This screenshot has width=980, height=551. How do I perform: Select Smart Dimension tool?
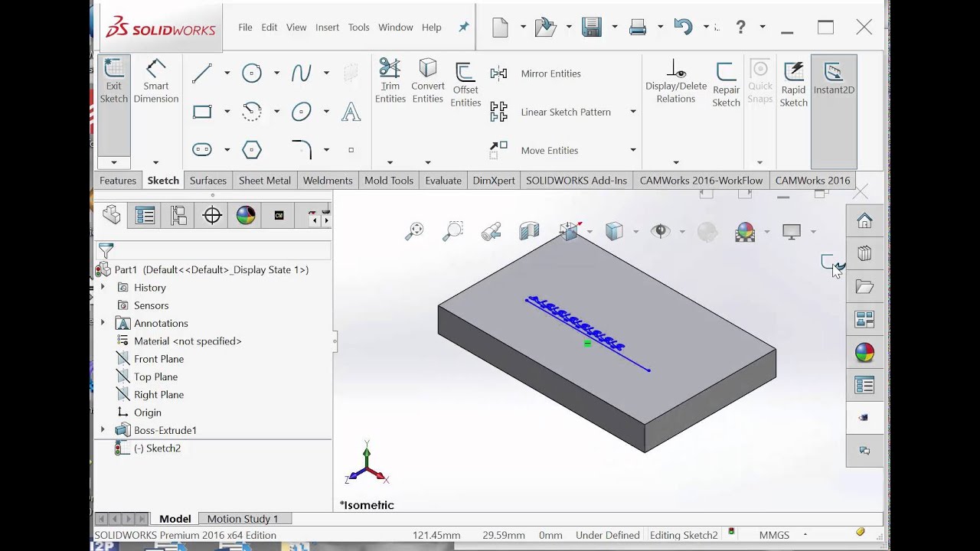[x=155, y=82]
